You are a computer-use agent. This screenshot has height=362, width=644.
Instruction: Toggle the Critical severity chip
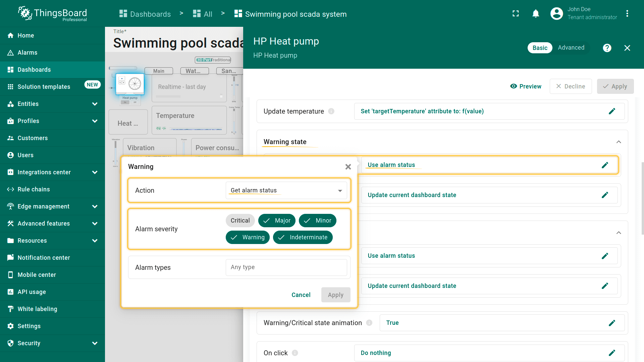(x=240, y=221)
